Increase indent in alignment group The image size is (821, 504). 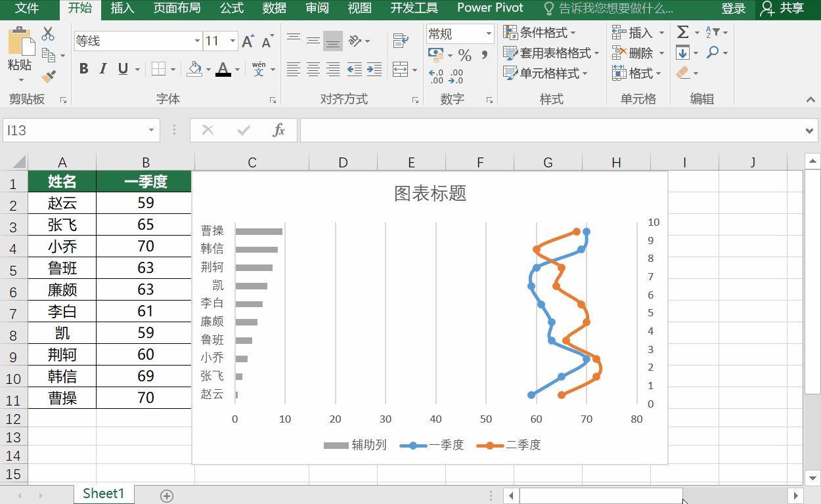click(x=374, y=68)
